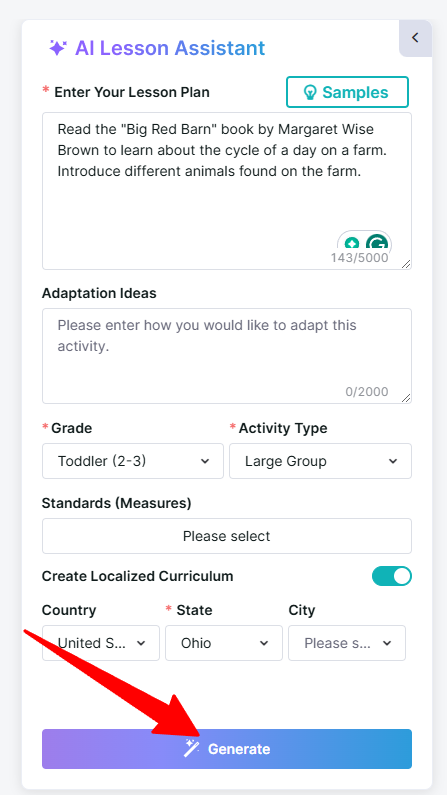Click into the Adaptation Ideas text field
447x795 pixels.
click(227, 356)
